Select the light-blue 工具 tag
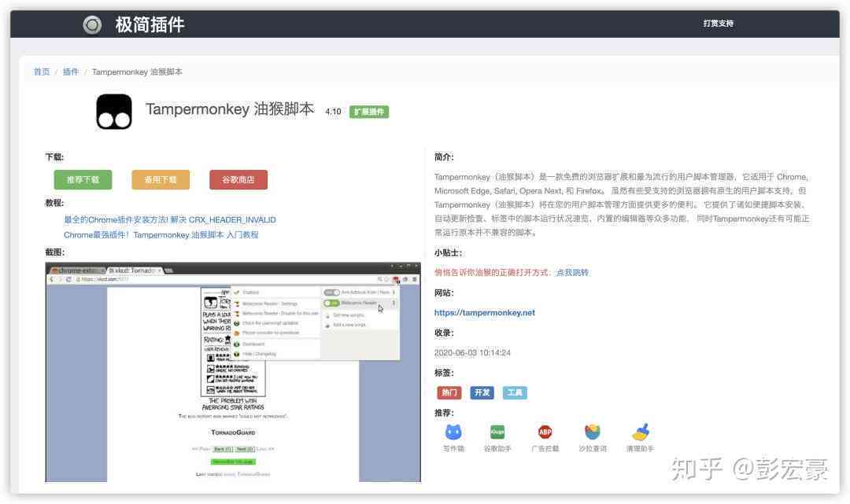The width and height of the screenshot is (850, 504). [515, 392]
